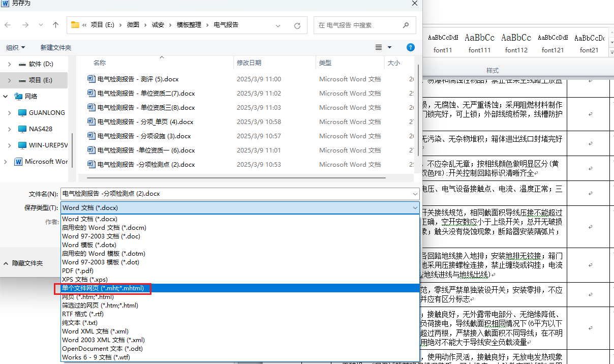This screenshot has width=614, height=364.
Task: Choose 启用宏的 Word 文档 (*.docm)
Action: pos(240,227)
